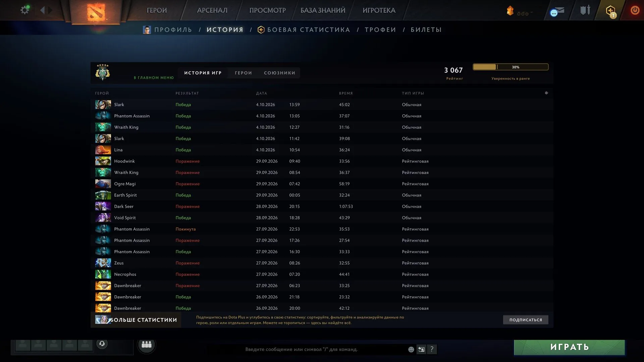Open the armory shield and sword icon
Image resolution: width=644 pixels, height=362 pixels.
click(585, 10)
